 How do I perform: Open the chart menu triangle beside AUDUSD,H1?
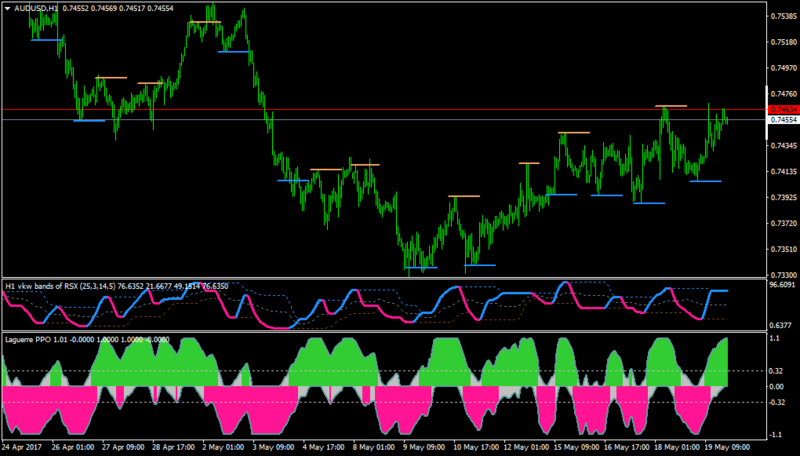7,9
